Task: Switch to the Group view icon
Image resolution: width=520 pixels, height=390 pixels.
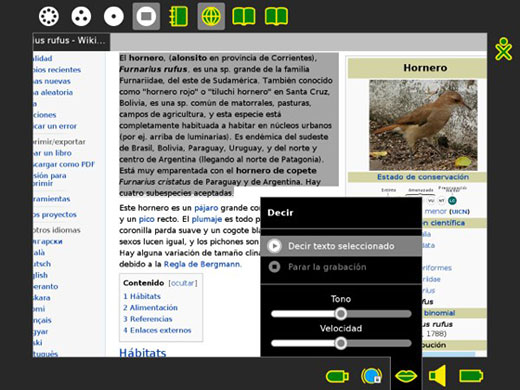Action: tap(81, 16)
